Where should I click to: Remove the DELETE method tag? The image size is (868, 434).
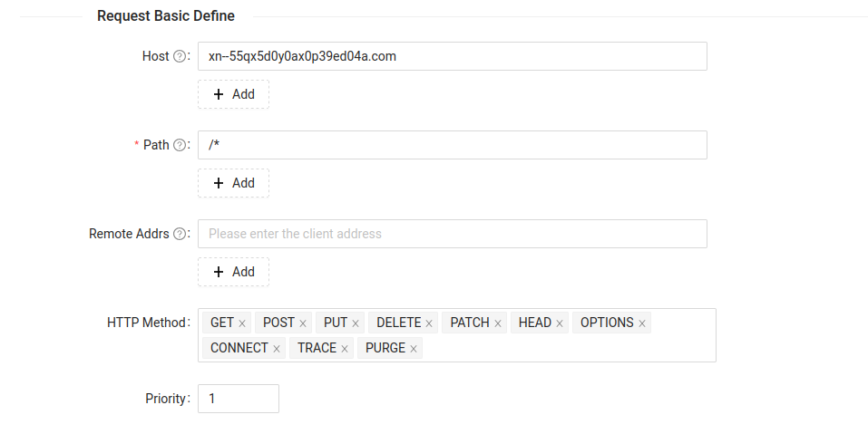click(x=429, y=323)
